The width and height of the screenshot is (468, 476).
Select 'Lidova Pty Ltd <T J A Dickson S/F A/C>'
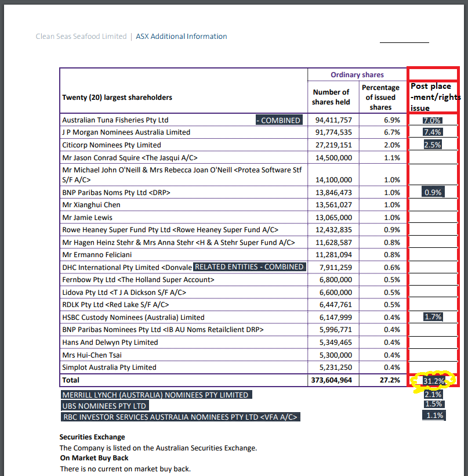124,293
